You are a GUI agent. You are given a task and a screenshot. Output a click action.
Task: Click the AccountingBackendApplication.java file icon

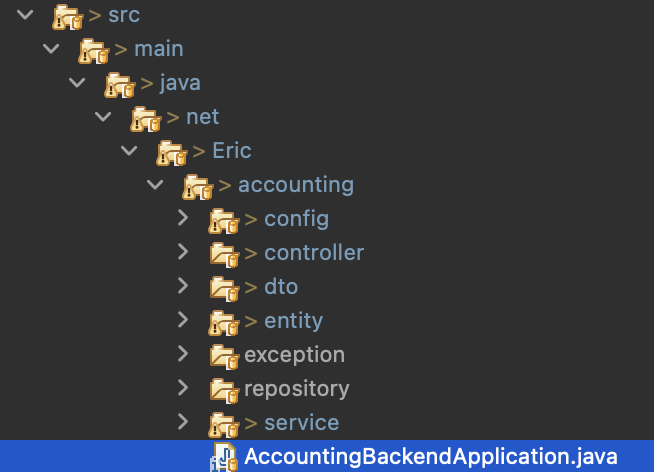pyautogui.click(x=224, y=458)
